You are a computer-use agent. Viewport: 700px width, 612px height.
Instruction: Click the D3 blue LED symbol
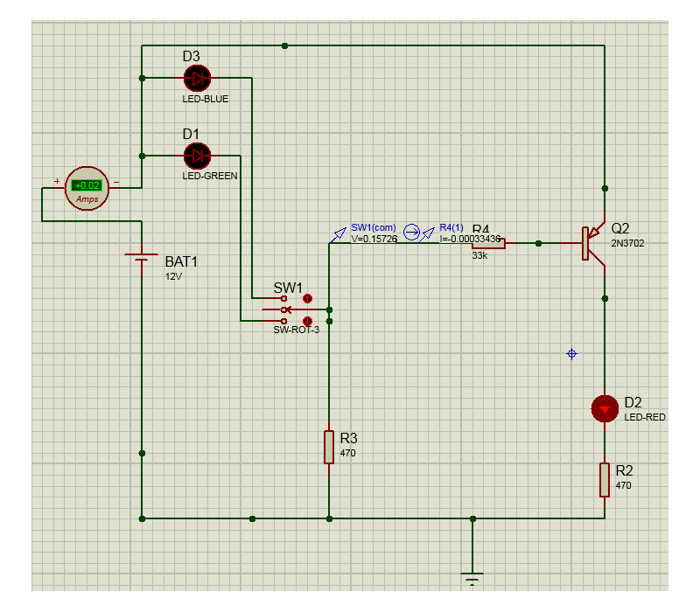pyautogui.click(x=197, y=79)
